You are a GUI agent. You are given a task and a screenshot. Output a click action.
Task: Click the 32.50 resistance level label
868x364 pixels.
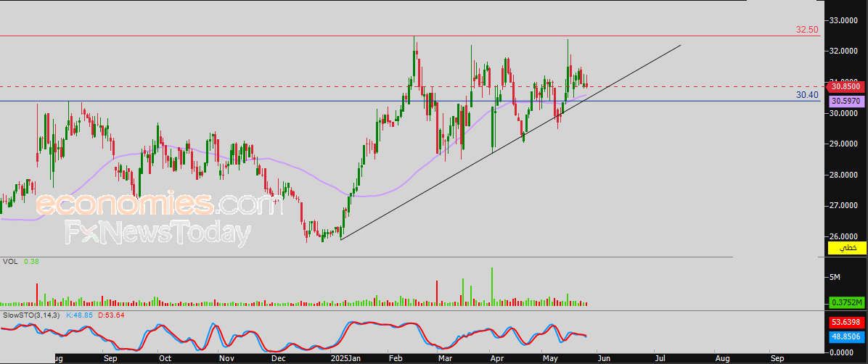(807, 30)
